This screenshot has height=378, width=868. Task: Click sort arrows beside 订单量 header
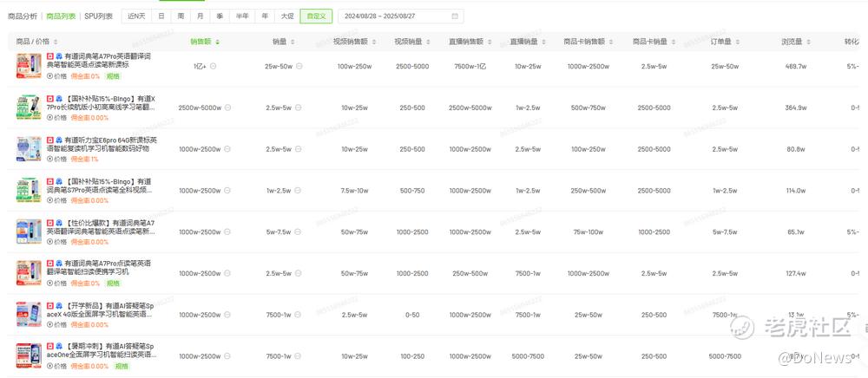click(x=737, y=42)
